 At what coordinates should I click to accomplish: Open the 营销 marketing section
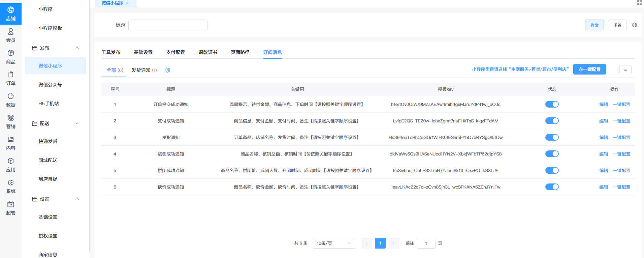(11, 122)
